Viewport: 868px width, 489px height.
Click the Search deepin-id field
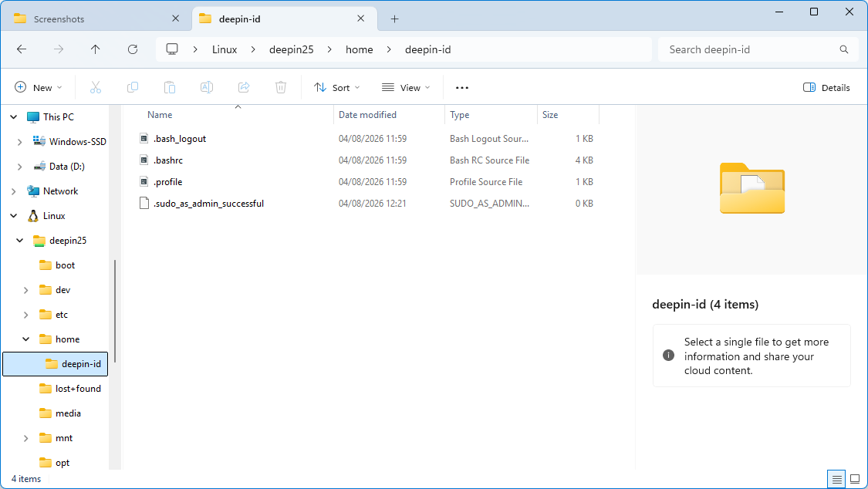coord(757,49)
